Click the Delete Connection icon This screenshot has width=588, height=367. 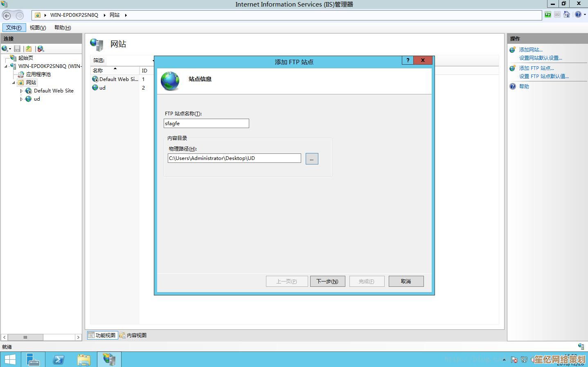[x=41, y=49]
